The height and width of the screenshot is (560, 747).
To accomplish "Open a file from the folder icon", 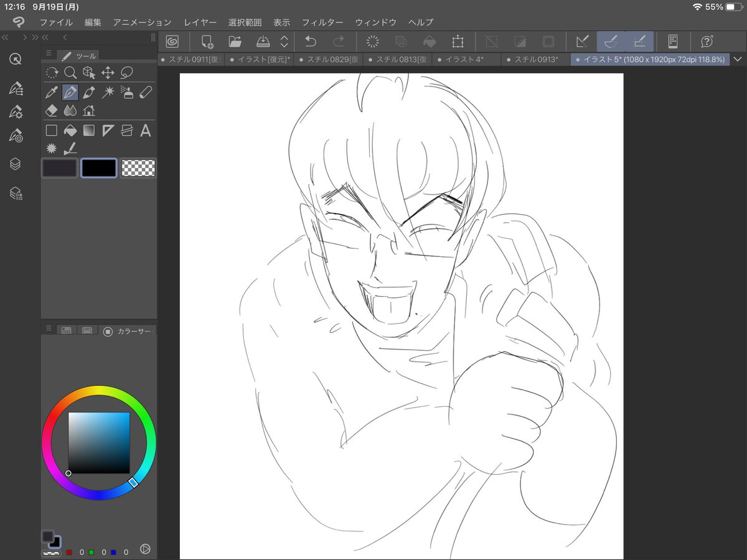I will [x=235, y=42].
